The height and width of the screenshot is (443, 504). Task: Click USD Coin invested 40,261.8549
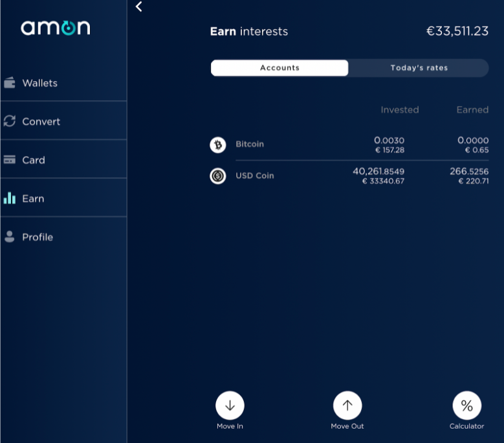pos(378,171)
